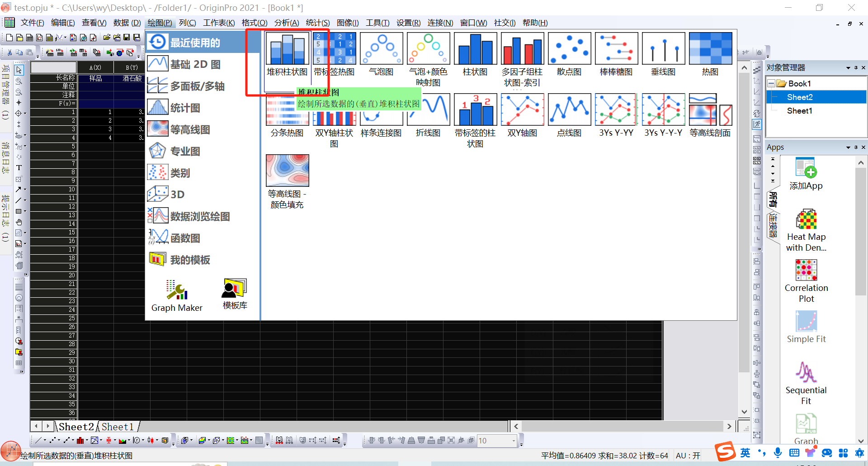This screenshot has width=868, height=466.
Task: Collapse the Book1 folder tree node
Action: click(x=772, y=84)
